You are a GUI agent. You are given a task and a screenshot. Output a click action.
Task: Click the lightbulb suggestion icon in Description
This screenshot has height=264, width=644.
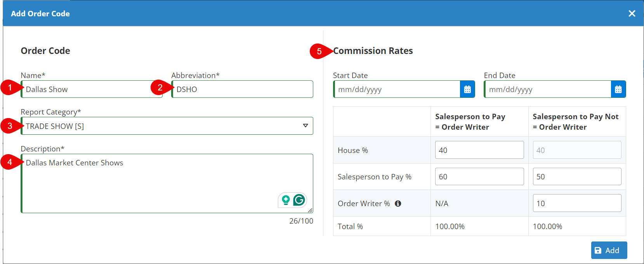tap(286, 200)
